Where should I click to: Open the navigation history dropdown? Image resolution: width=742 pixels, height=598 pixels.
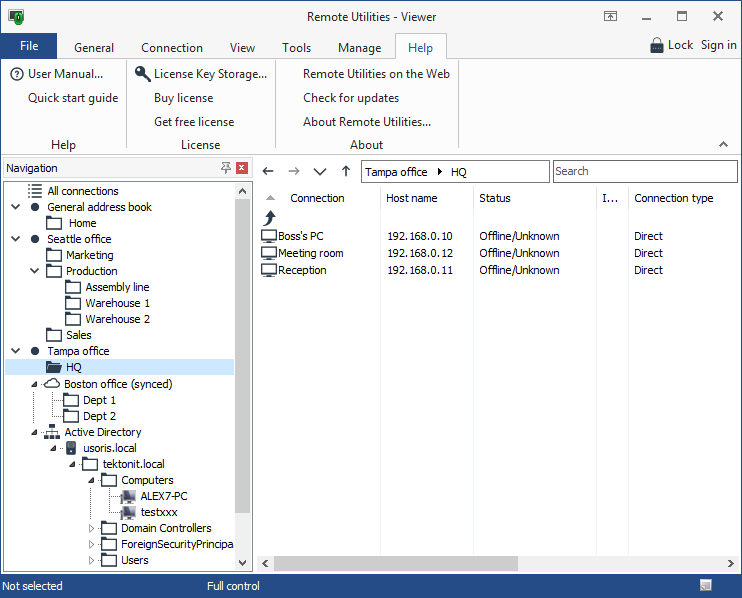[320, 172]
